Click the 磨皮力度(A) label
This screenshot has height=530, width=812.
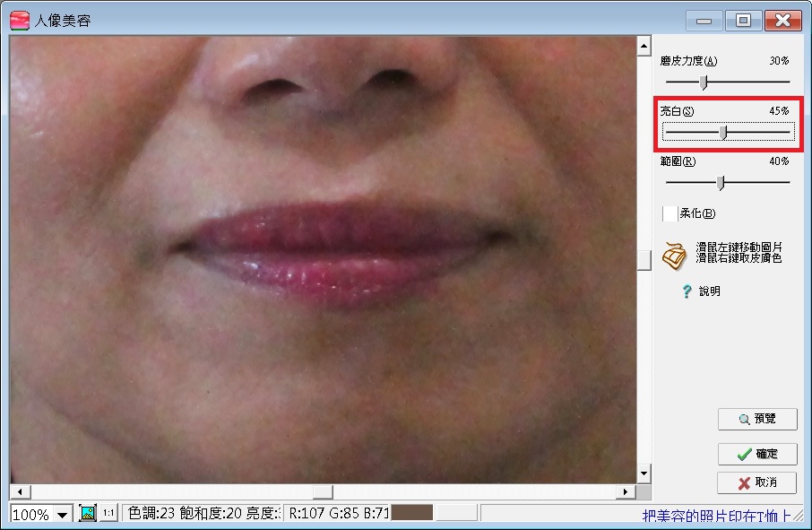pos(688,61)
